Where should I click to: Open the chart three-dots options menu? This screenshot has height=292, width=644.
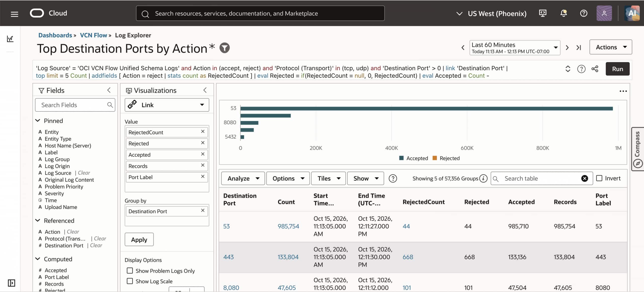[x=623, y=91]
